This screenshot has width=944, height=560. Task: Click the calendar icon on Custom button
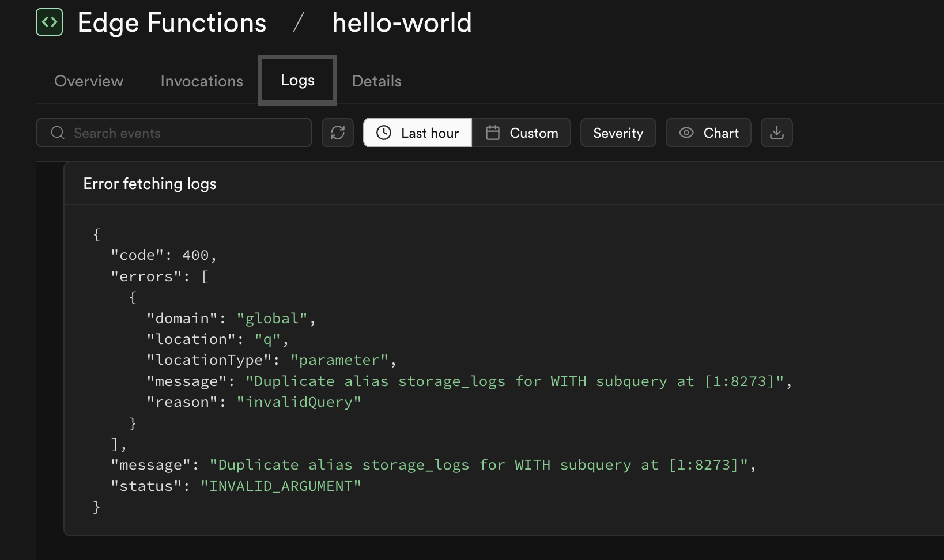(492, 133)
